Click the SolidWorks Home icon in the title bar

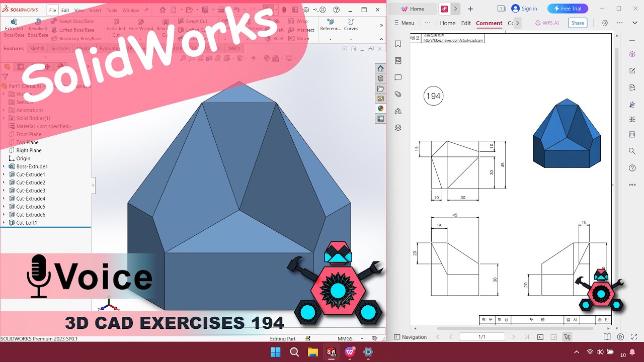[x=163, y=10]
